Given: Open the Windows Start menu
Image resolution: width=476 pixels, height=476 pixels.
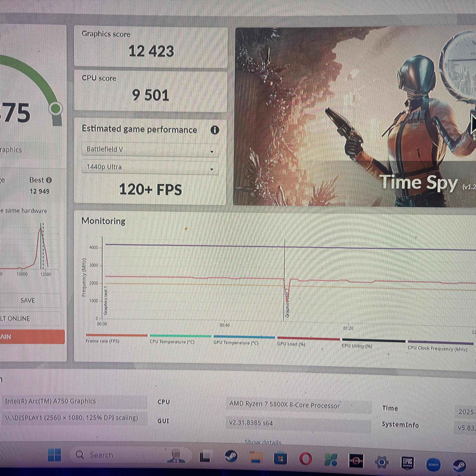Looking at the screenshot, I should tap(54, 455).
